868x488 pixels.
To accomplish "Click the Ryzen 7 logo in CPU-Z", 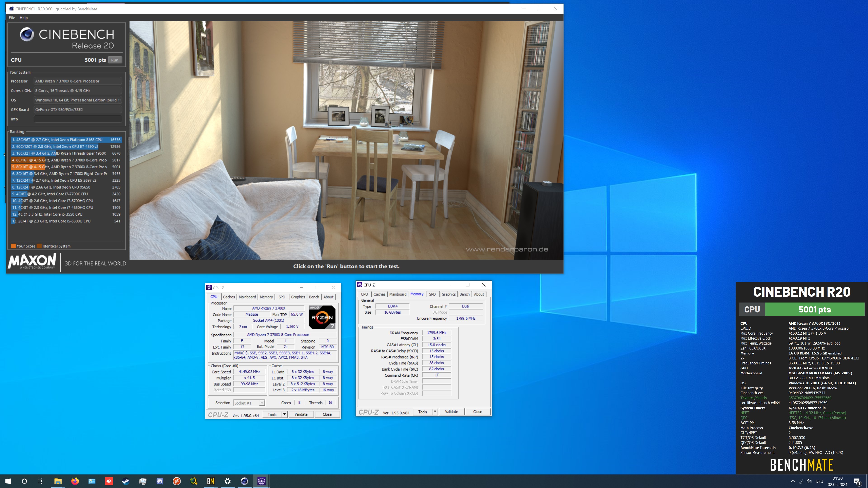I will pos(322,317).
